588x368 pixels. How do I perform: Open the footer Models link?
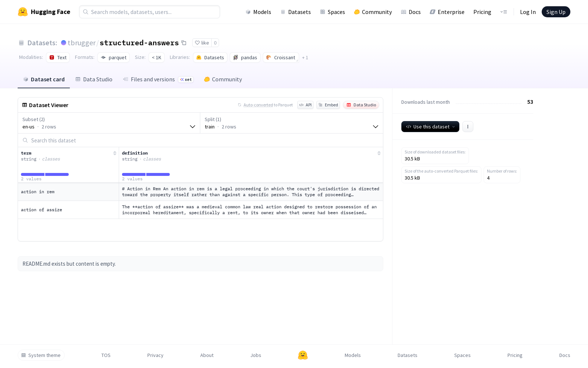click(x=353, y=355)
